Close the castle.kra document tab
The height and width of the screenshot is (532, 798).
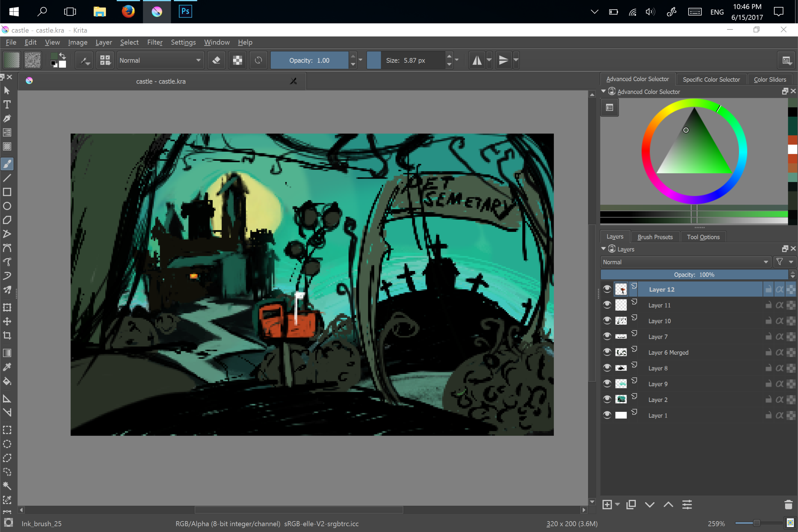tap(293, 81)
